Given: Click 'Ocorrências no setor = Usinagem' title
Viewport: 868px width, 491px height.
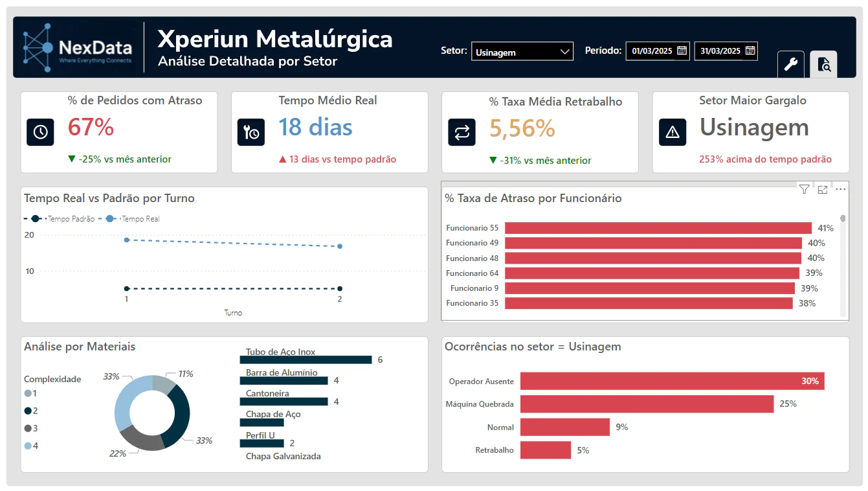Looking at the screenshot, I should [533, 347].
